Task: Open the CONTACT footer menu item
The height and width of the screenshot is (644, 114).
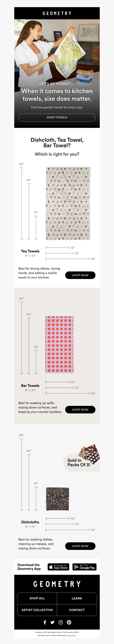Action: coord(77,610)
